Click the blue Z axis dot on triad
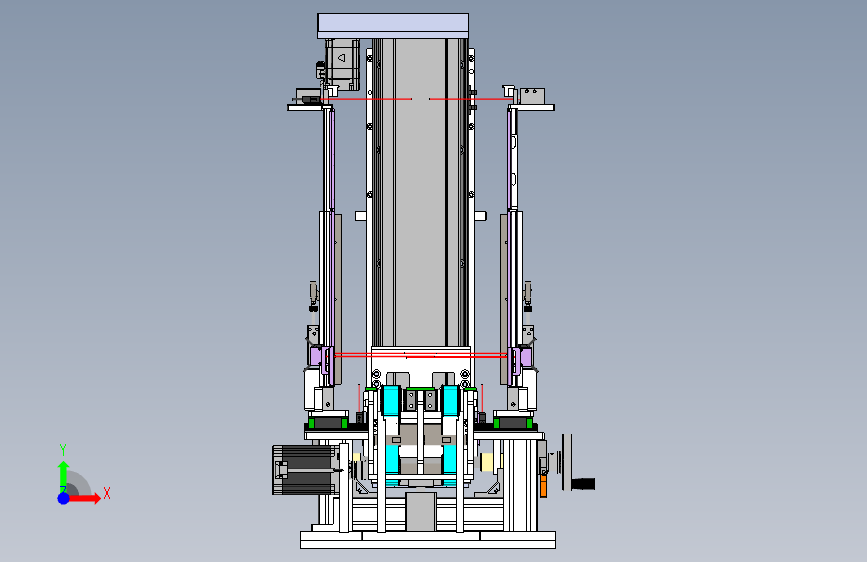 pos(63,498)
